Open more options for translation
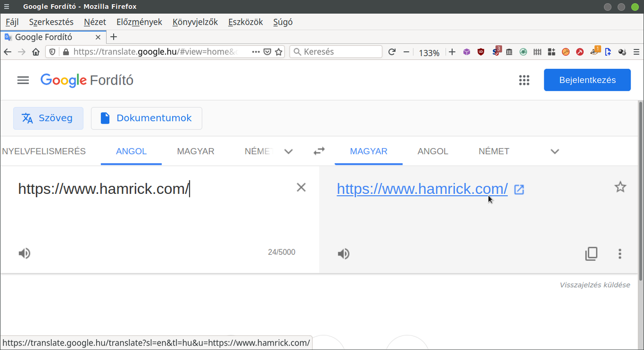The height and width of the screenshot is (350, 644). click(620, 253)
